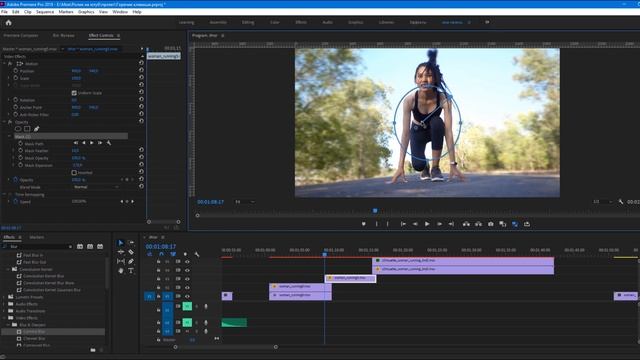
Task: Open Program monitor settings wrench
Action: (x=621, y=202)
